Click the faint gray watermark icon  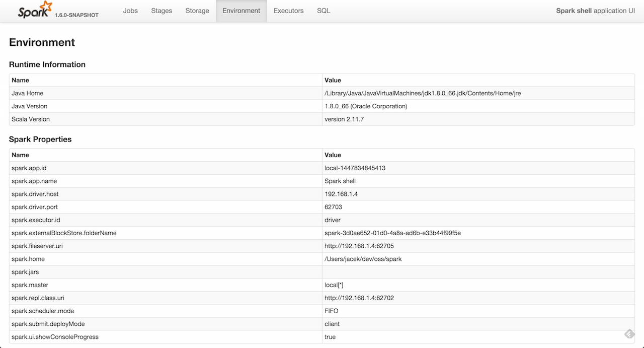coord(629,334)
